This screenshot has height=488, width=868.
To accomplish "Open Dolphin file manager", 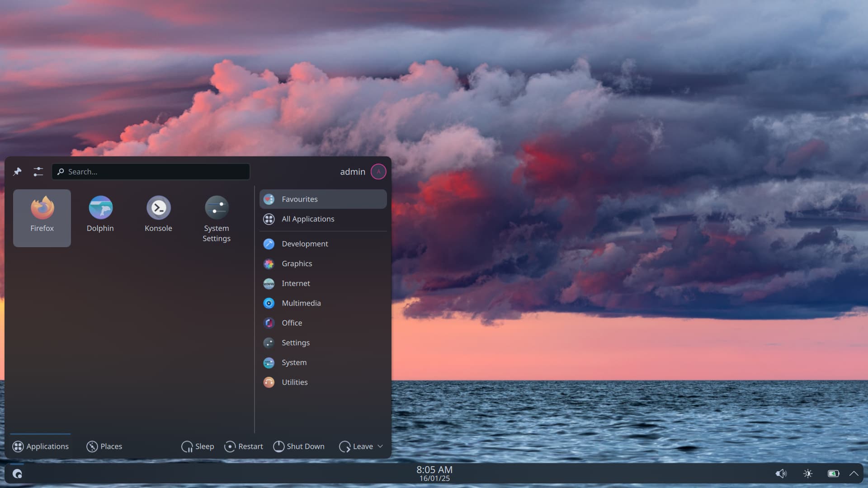I will pos(100,218).
